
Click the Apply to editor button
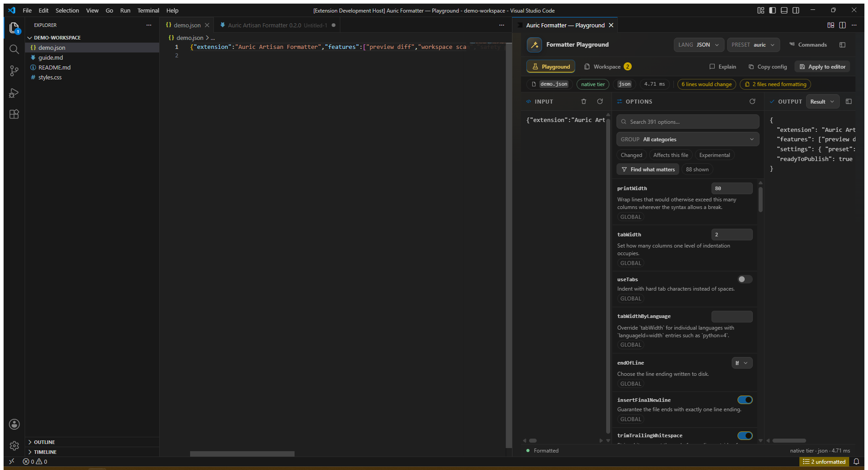(x=822, y=67)
